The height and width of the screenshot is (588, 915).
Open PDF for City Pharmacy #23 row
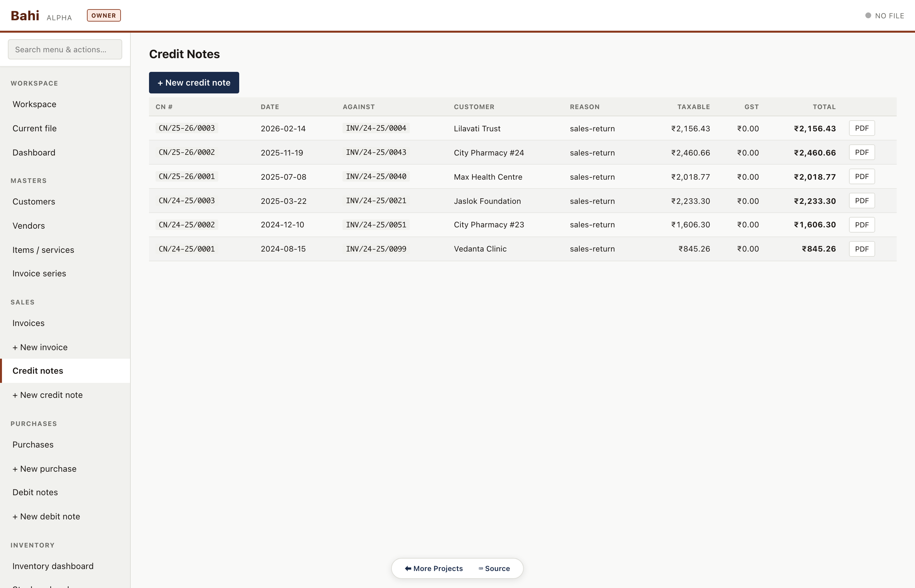(x=861, y=225)
